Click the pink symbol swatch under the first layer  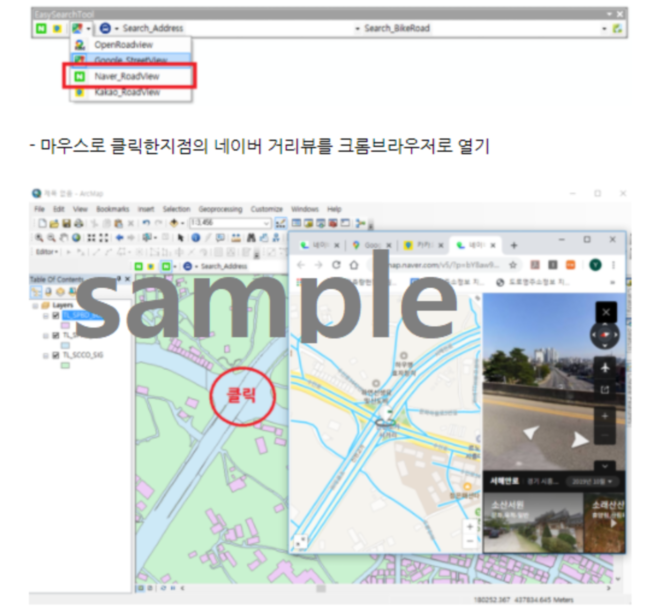(x=65, y=326)
